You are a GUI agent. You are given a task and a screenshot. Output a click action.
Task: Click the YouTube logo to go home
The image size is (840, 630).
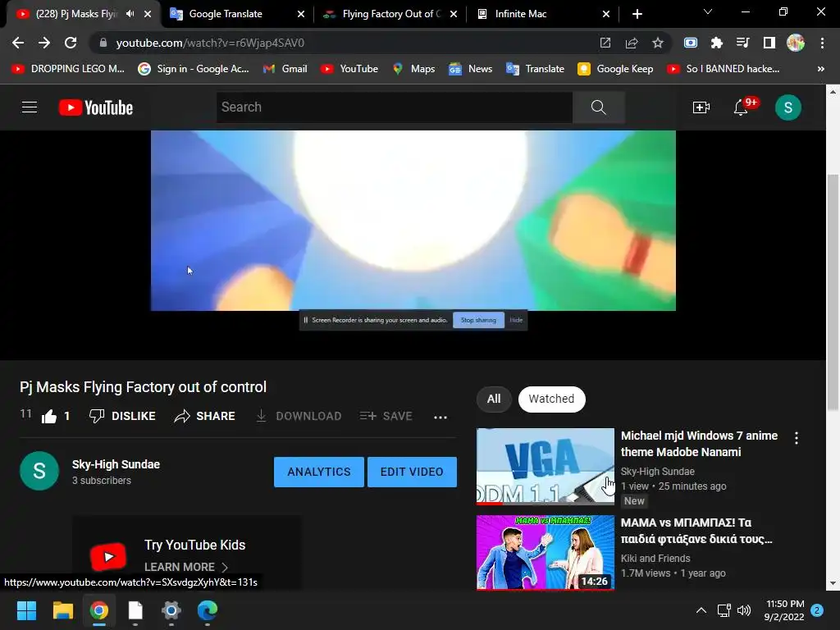pyautogui.click(x=96, y=107)
